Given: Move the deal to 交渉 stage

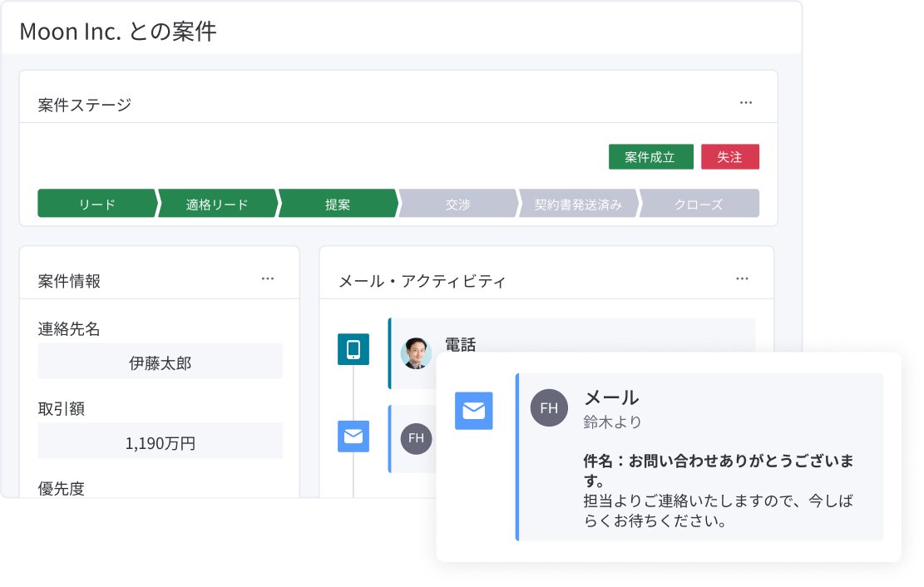Looking at the screenshot, I should [457, 204].
